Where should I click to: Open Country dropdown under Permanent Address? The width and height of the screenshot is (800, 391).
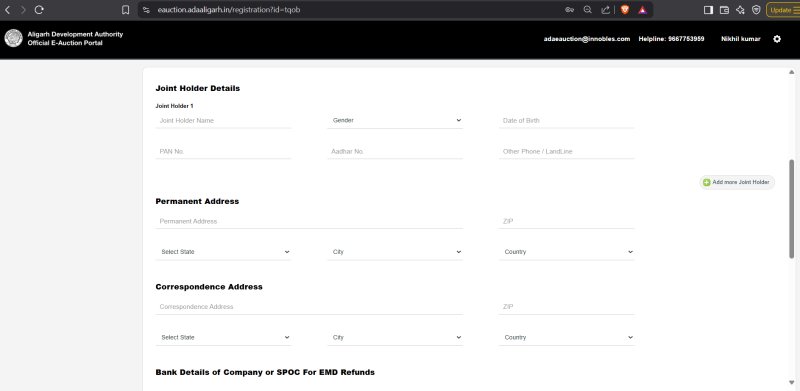click(567, 252)
